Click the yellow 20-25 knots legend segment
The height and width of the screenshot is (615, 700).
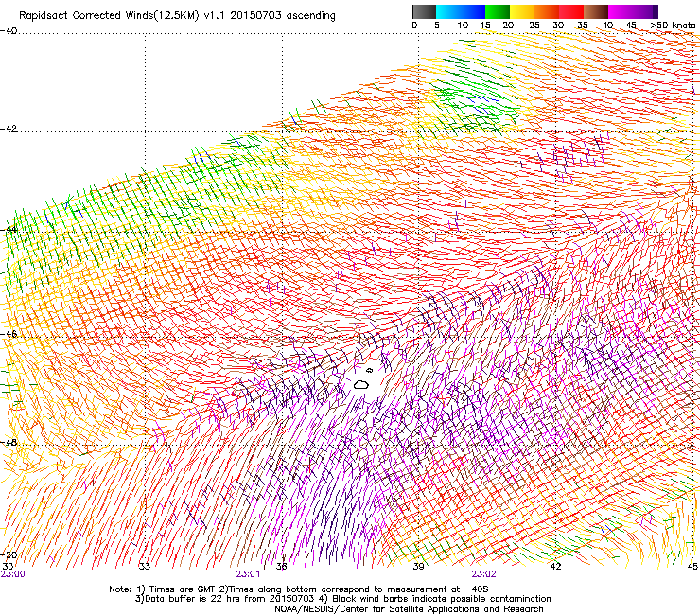point(522,11)
